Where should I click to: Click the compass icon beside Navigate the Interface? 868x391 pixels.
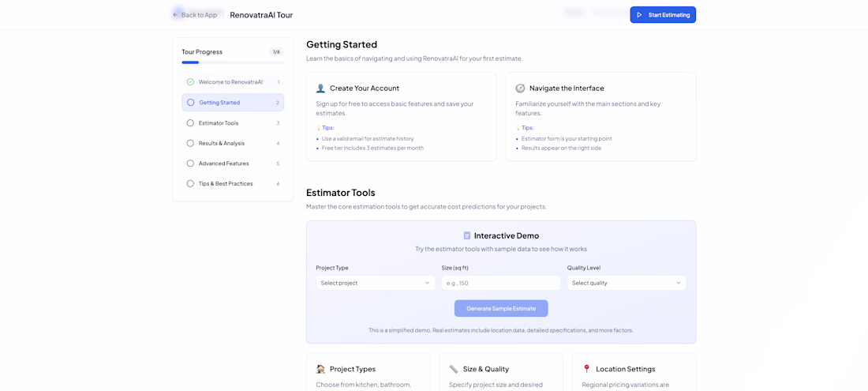pyautogui.click(x=520, y=88)
